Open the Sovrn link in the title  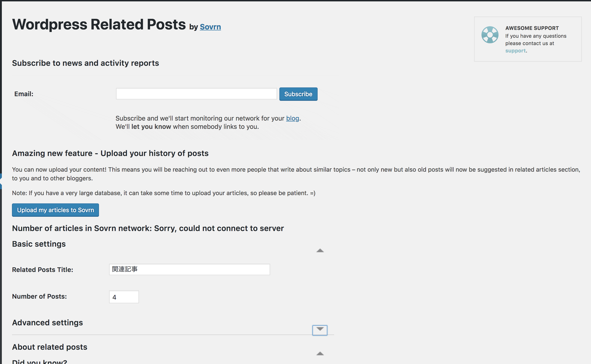[x=210, y=27]
